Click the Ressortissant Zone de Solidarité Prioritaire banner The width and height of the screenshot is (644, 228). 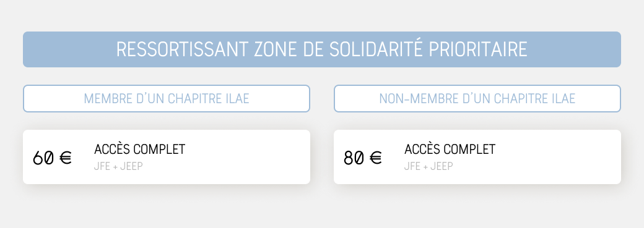321,49
